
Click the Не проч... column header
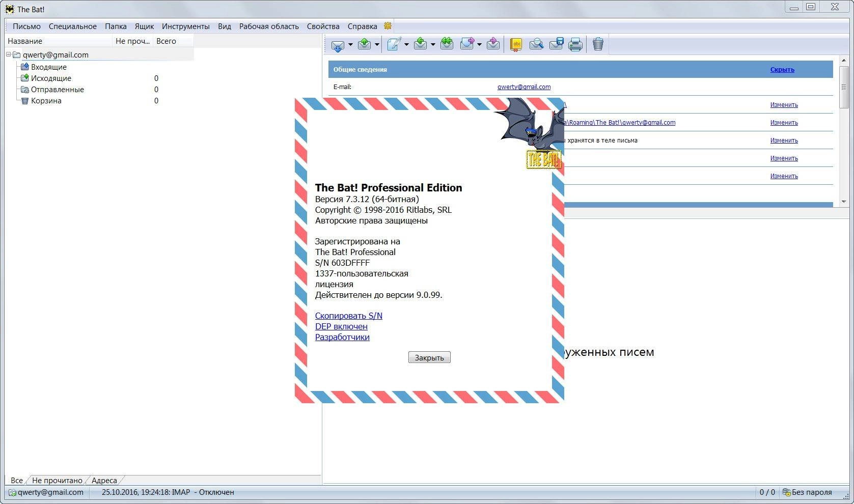(x=132, y=41)
